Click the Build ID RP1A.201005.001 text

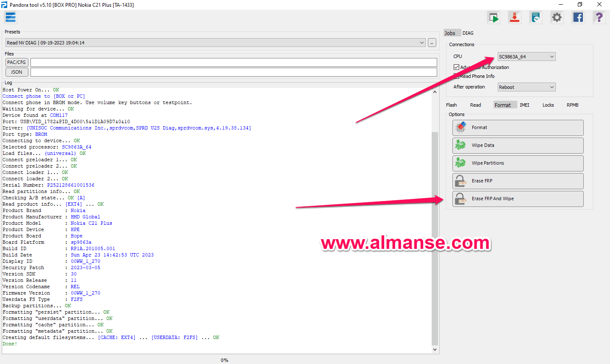(93, 248)
